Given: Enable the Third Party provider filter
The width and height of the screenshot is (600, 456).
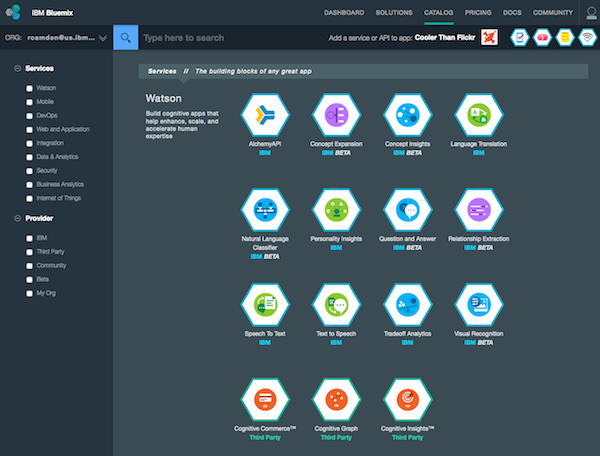Looking at the screenshot, I should [x=29, y=252].
